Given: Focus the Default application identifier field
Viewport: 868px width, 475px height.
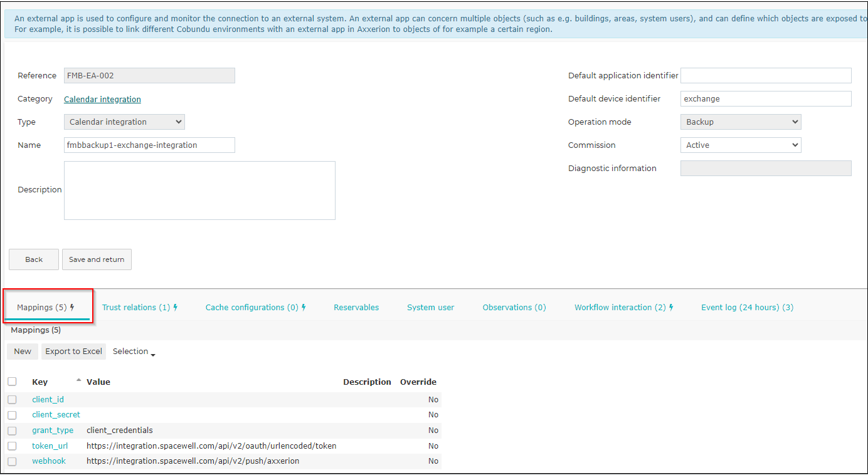Looking at the screenshot, I should click(766, 75).
